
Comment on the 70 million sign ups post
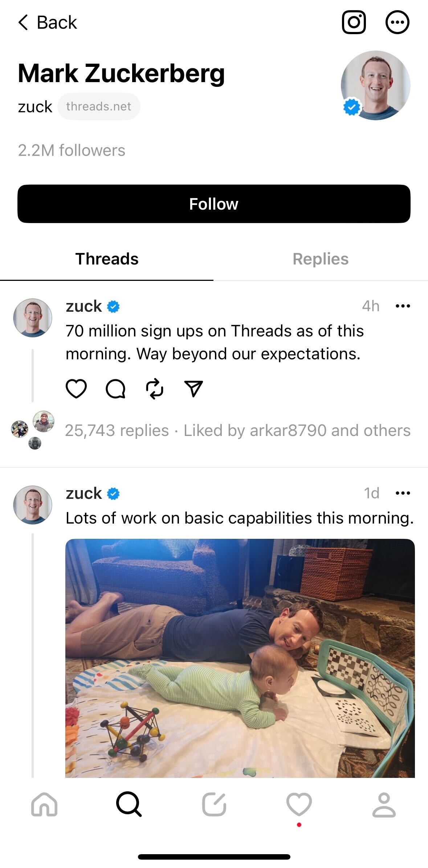(115, 389)
